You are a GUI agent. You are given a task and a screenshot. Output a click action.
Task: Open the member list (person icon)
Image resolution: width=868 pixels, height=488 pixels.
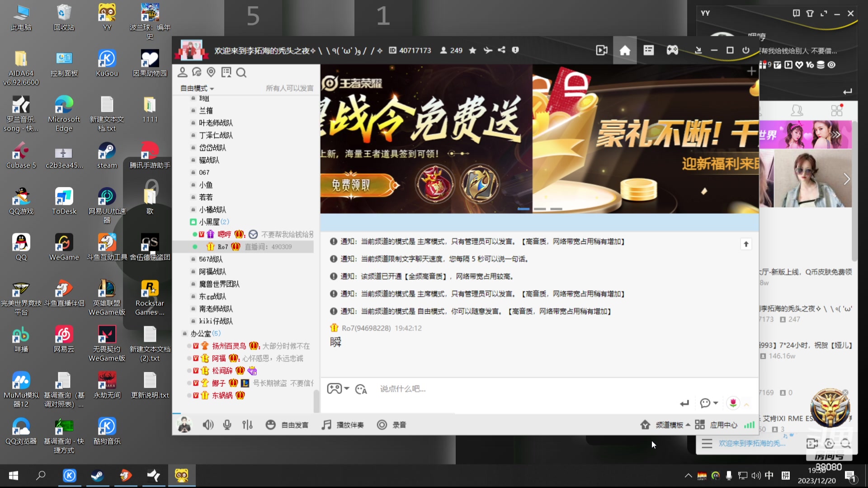pos(182,72)
